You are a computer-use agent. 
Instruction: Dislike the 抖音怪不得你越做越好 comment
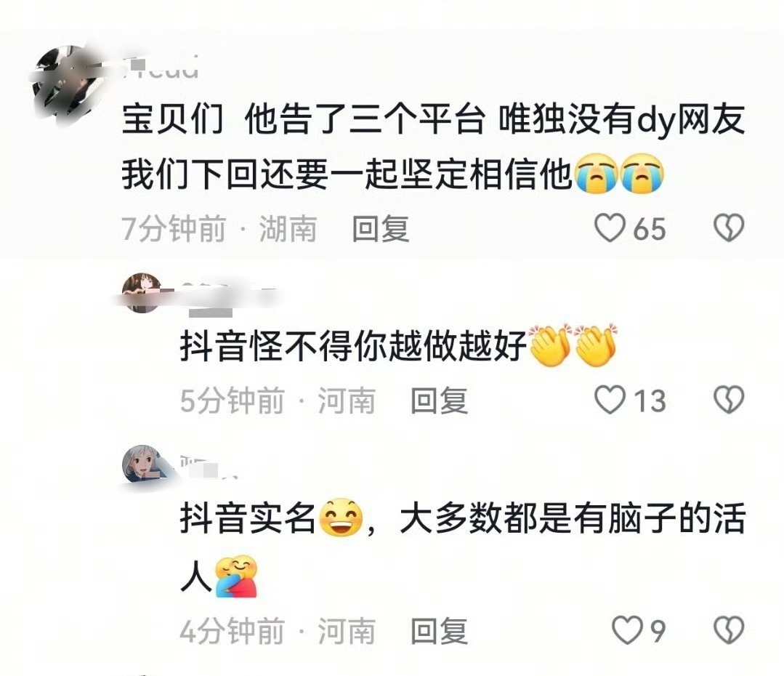click(x=729, y=401)
